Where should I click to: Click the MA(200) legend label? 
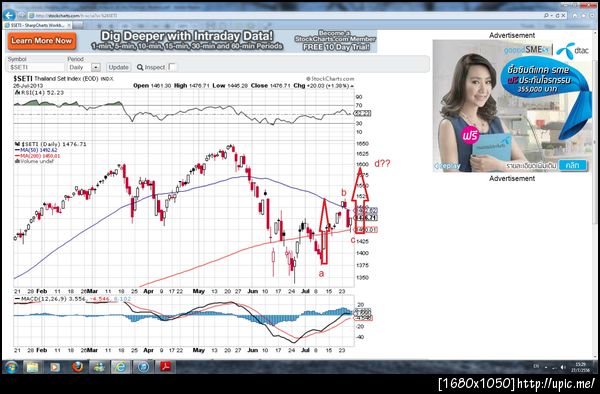coord(38,156)
